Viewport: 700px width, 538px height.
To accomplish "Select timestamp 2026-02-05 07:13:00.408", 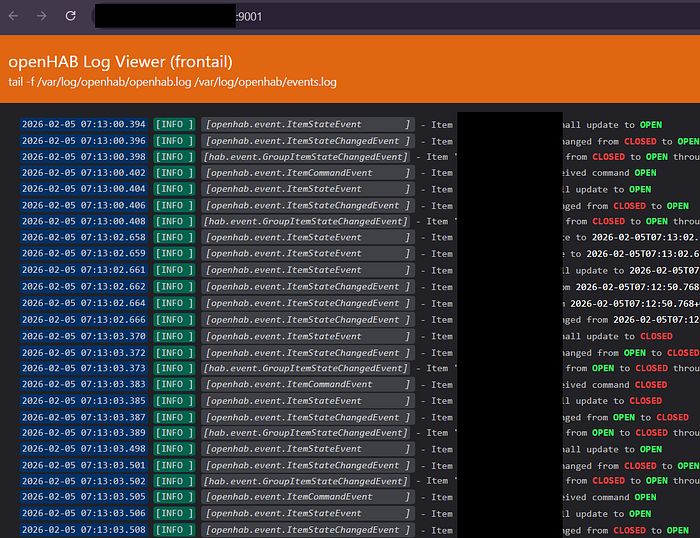I will coord(84,221).
